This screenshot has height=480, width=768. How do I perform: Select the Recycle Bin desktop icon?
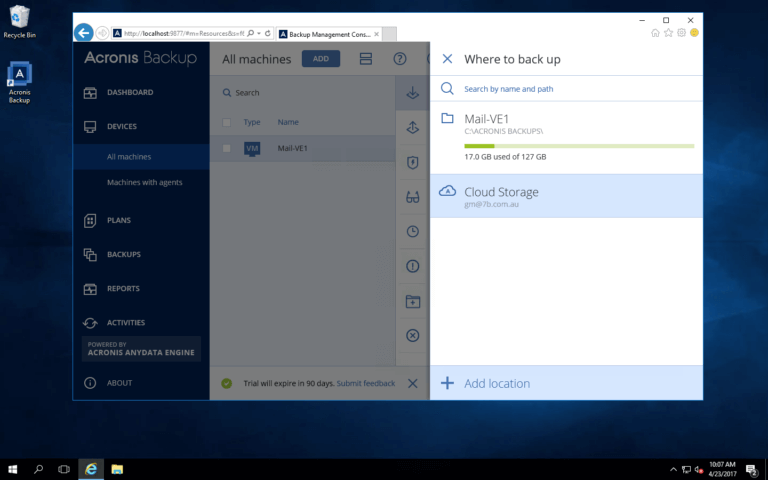coord(20,22)
